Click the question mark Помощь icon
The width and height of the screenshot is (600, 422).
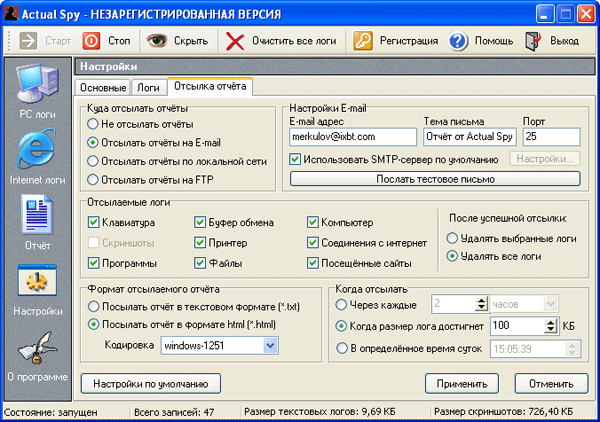[x=458, y=41]
